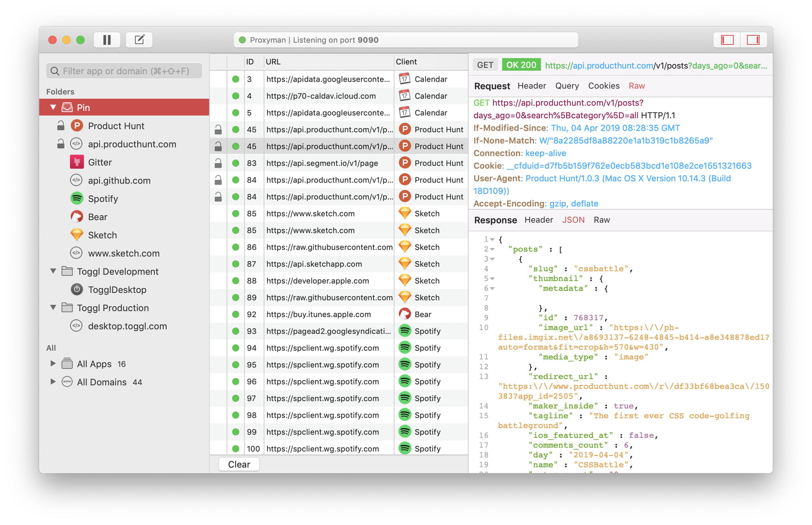Screen dimensions: 812x525
Task: Click the Gitter app icon in sidebar
Action: (x=77, y=162)
